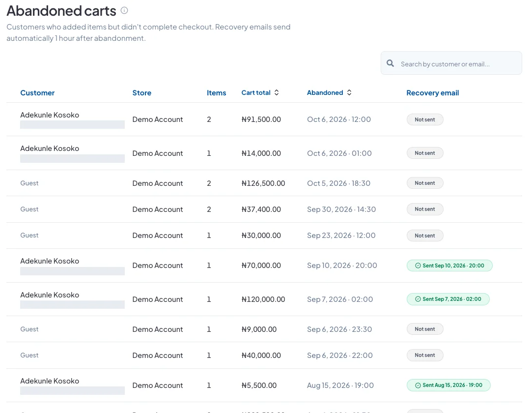The height and width of the screenshot is (413, 532).
Task: Click the ₦37,400.00 cart total
Action: pos(261,209)
